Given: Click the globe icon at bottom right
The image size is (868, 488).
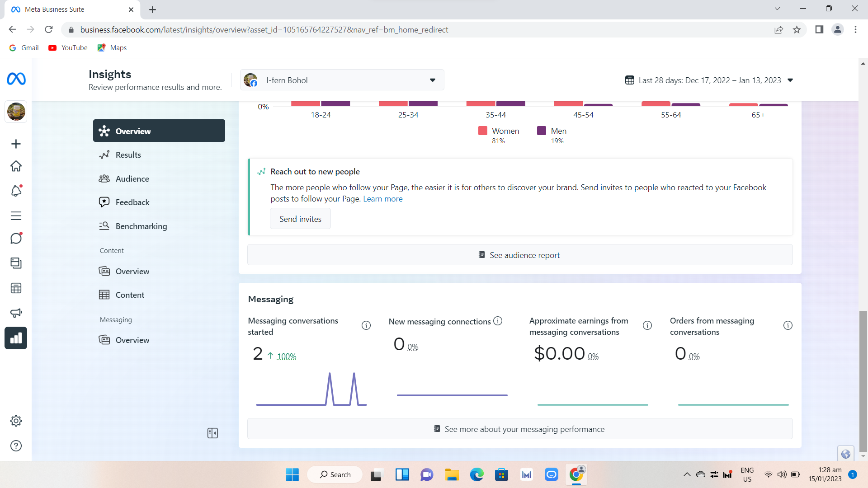Looking at the screenshot, I should pyautogui.click(x=846, y=454).
